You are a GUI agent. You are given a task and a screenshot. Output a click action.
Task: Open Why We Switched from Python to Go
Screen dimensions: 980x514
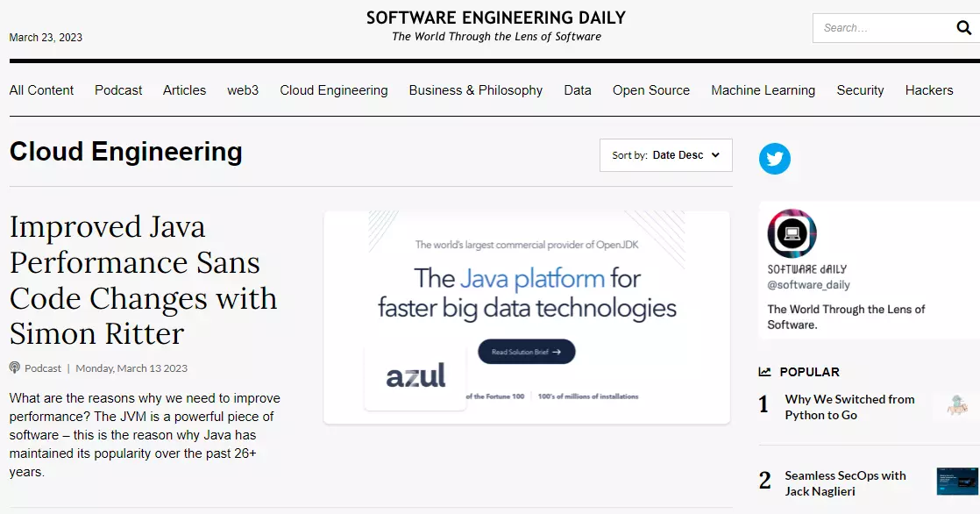click(x=849, y=407)
